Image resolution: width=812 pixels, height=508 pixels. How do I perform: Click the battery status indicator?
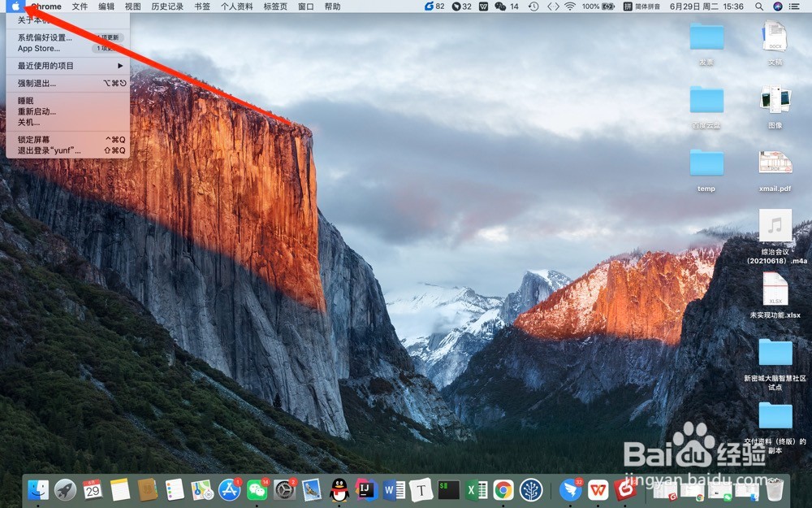click(x=598, y=7)
